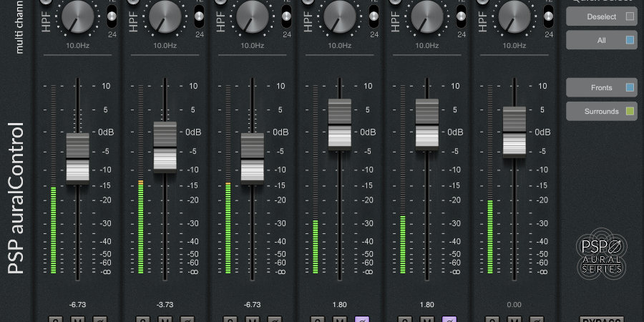Click the HPF knob on the fourth channel
This screenshot has width=644, height=322.
340,16
